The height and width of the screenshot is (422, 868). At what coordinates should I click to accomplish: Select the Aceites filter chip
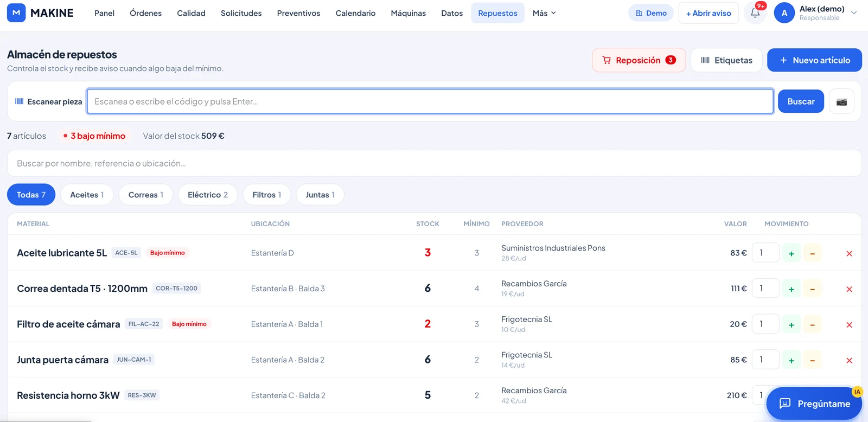tap(87, 195)
